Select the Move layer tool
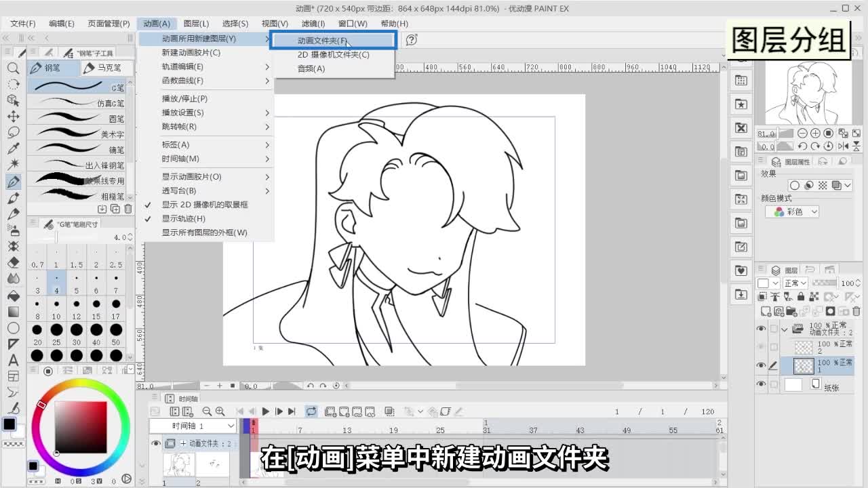868x488 pixels. pyautogui.click(x=13, y=117)
